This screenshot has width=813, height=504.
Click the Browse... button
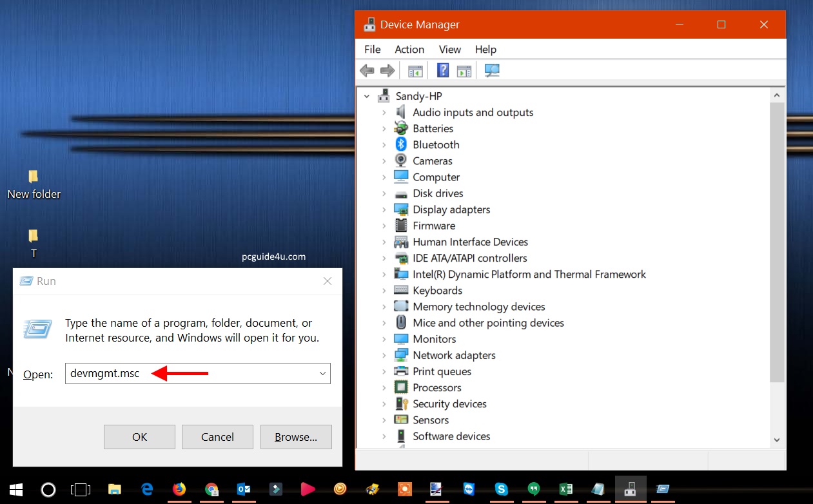point(296,437)
